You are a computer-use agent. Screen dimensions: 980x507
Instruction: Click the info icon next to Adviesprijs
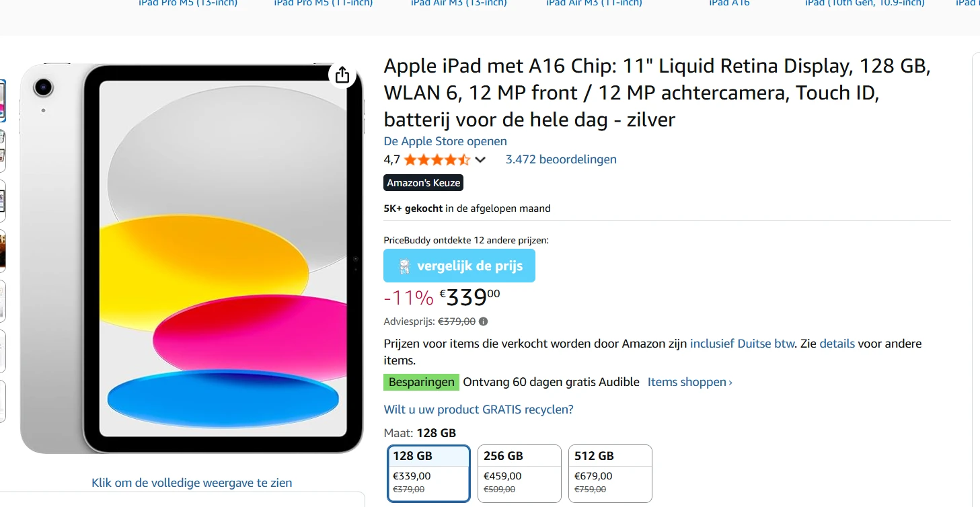484,321
